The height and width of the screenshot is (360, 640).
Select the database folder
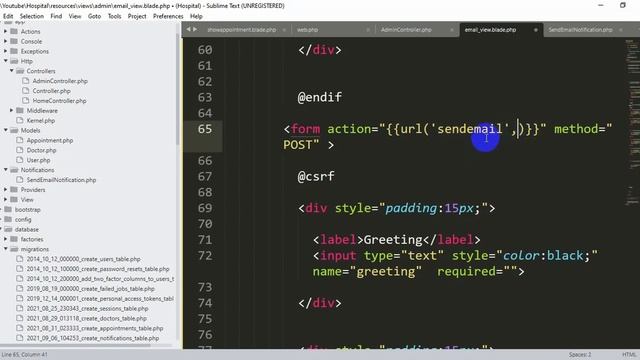(27, 229)
